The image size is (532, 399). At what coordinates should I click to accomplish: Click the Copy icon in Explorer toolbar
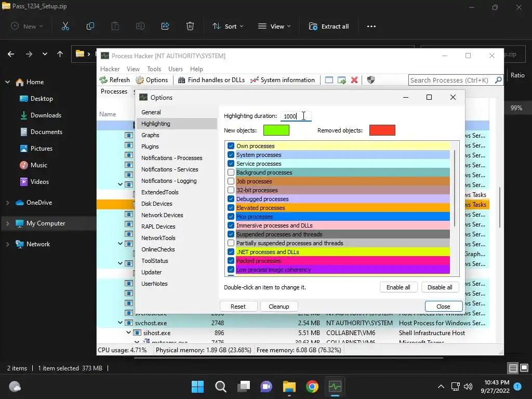point(90,26)
